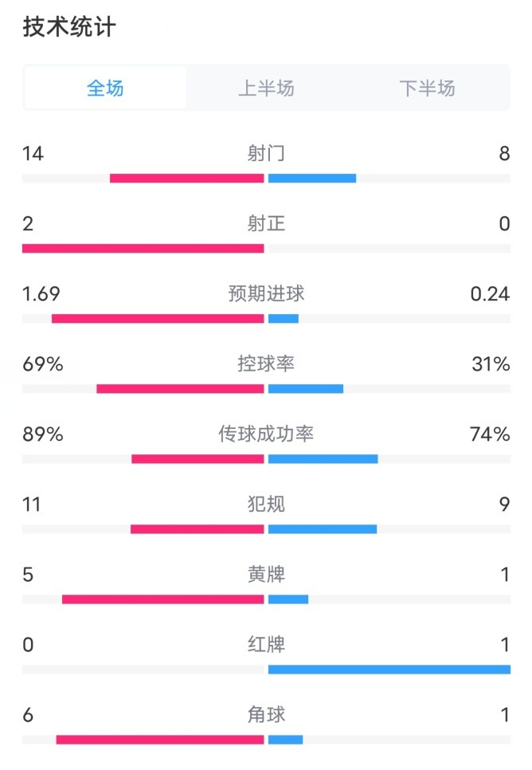Click the 角球 stat label

[266, 714]
